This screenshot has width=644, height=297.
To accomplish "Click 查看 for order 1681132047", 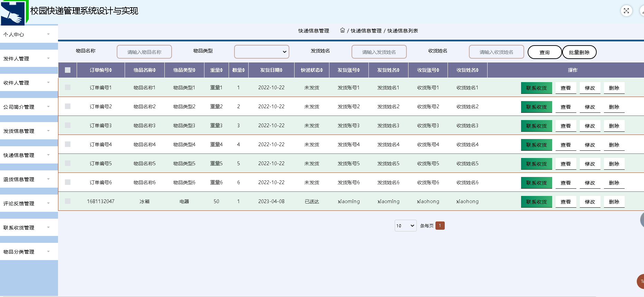I will pos(566,202).
